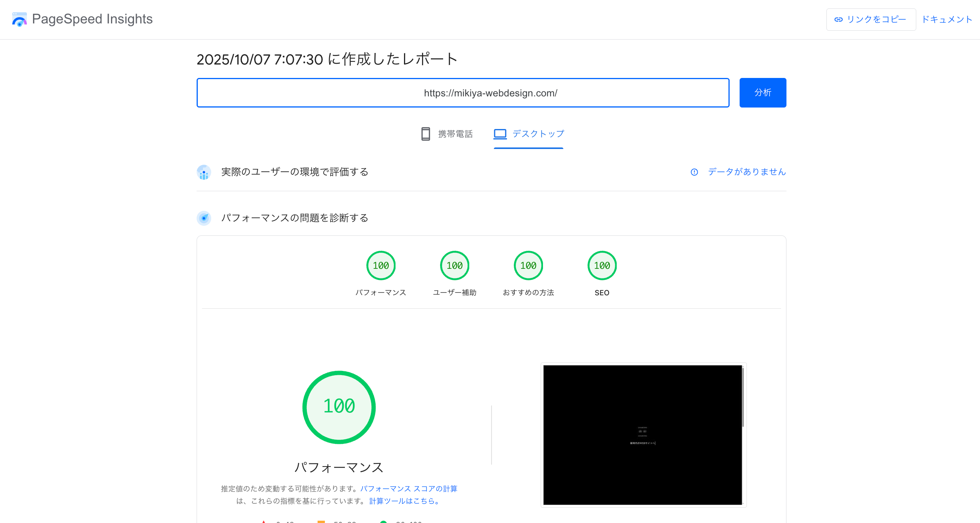The image size is (980, 523).
Task: Click the パフォーマンス score circle showing 100
Action: [381, 265]
